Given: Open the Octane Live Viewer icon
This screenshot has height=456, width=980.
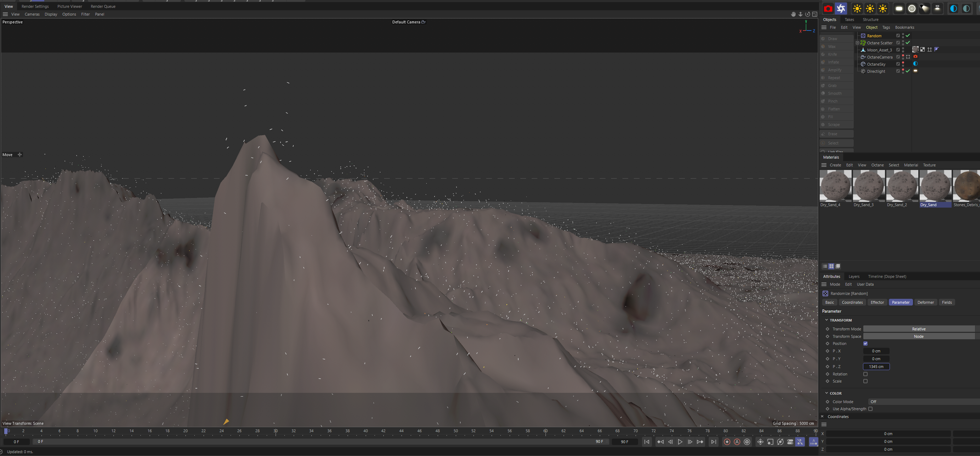Looking at the screenshot, I should click(x=841, y=9).
